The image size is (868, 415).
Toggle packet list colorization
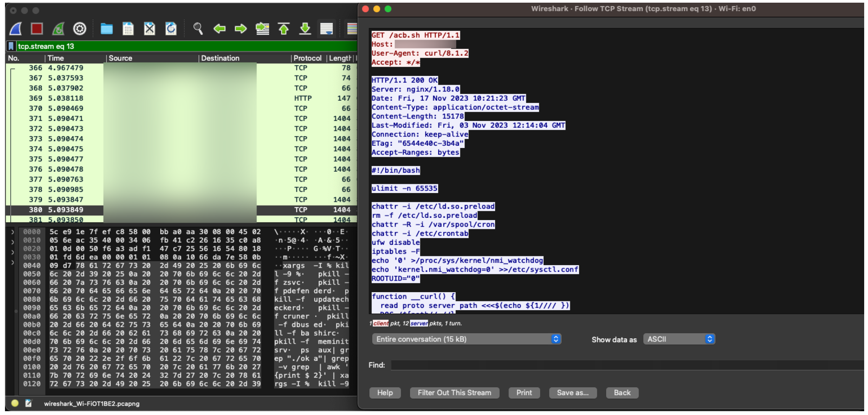coord(352,29)
